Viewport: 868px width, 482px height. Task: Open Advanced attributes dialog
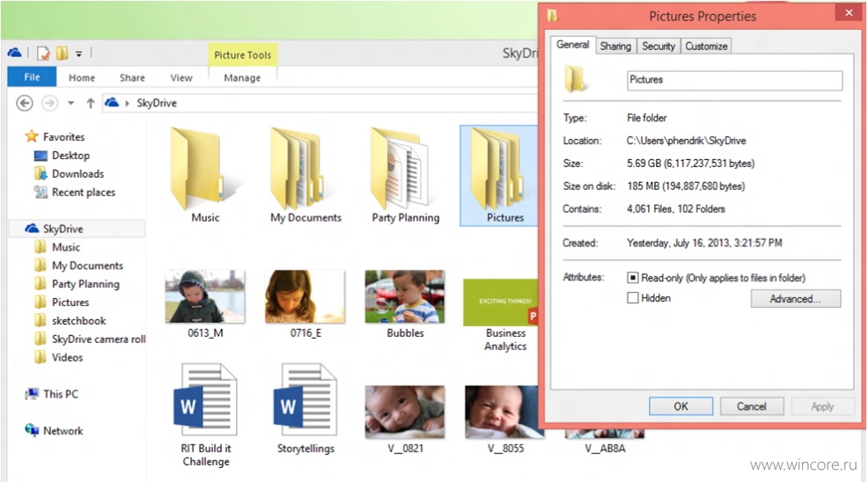click(x=796, y=299)
